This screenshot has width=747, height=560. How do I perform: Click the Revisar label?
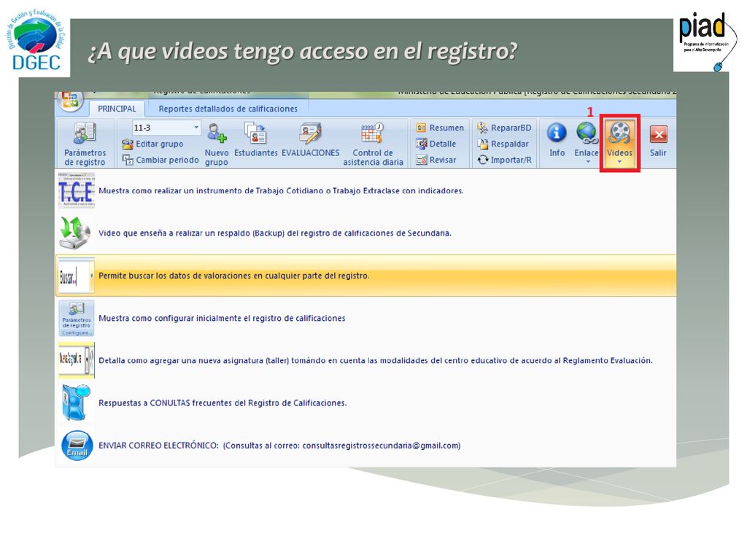443,160
